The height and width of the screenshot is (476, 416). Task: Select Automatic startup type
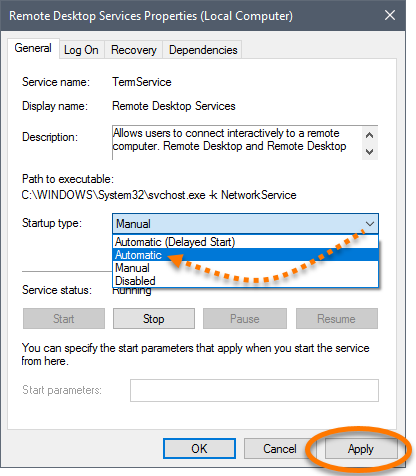click(245, 255)
